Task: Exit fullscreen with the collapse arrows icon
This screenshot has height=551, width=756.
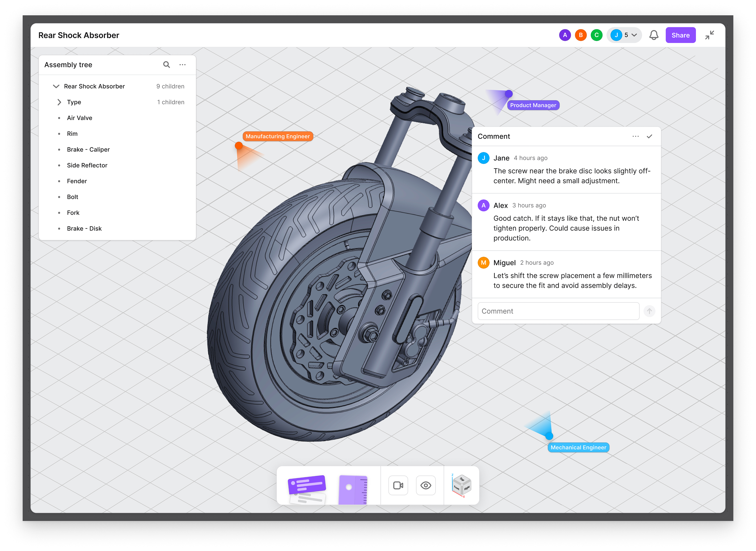Action: pyautogui.click(x=709, y=35)
